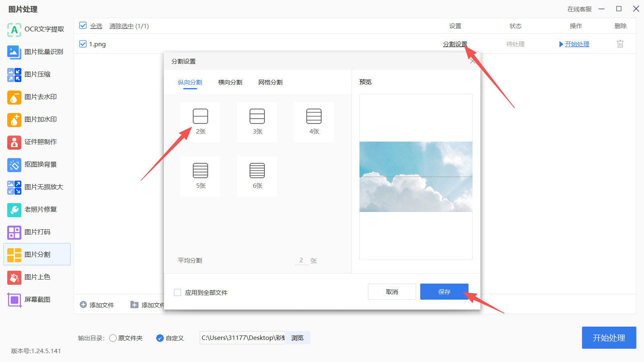Enable 应用到全部文件 checkbox
This screenshot has width=644, height=362.
click(x=177, y=292)
